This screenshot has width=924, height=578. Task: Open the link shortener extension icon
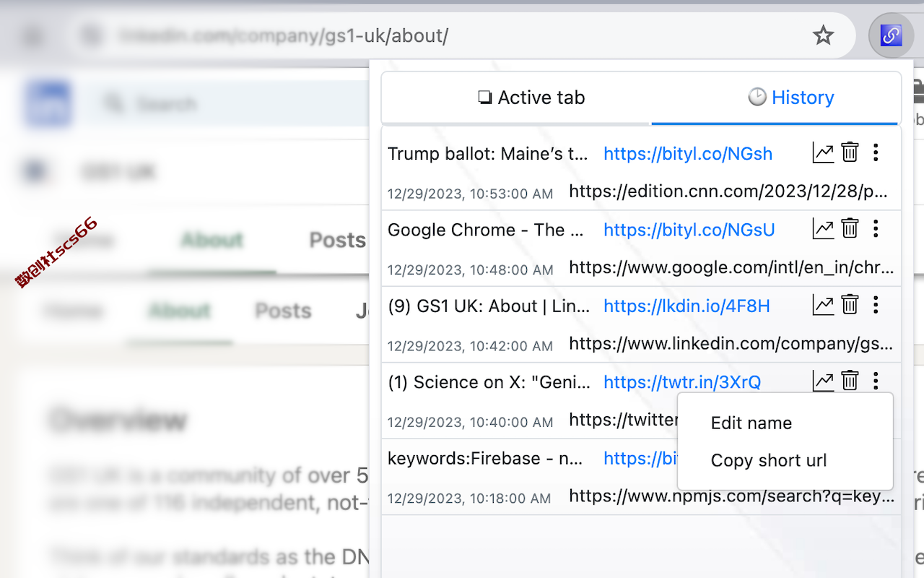click(891, 35)
